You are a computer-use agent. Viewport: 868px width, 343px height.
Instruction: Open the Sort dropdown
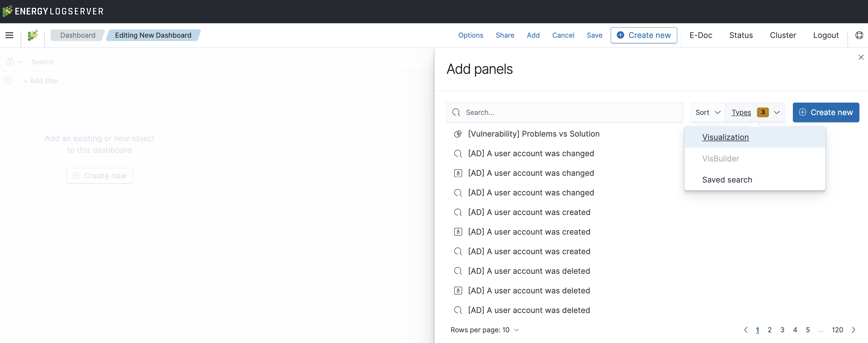pyautogui.click(x=708, y=112)
